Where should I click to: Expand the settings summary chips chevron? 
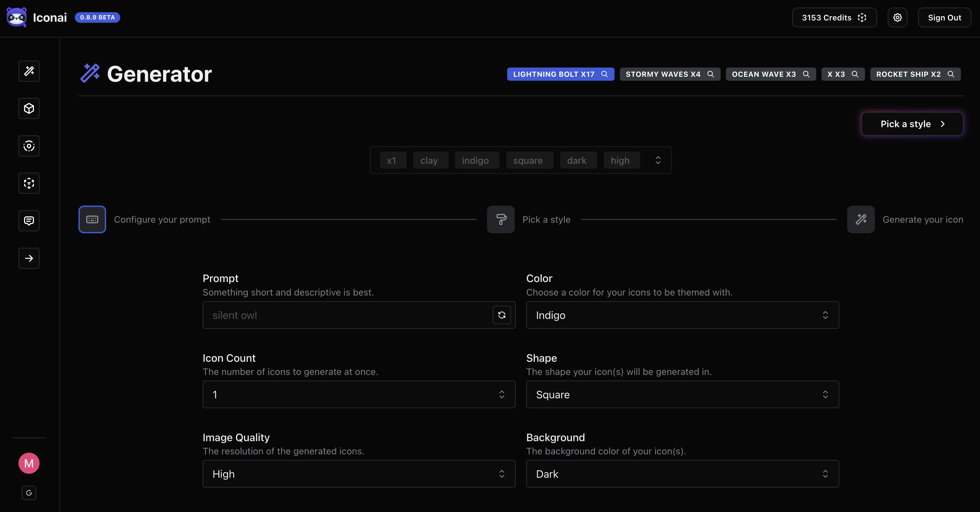[x=658, y=160]
